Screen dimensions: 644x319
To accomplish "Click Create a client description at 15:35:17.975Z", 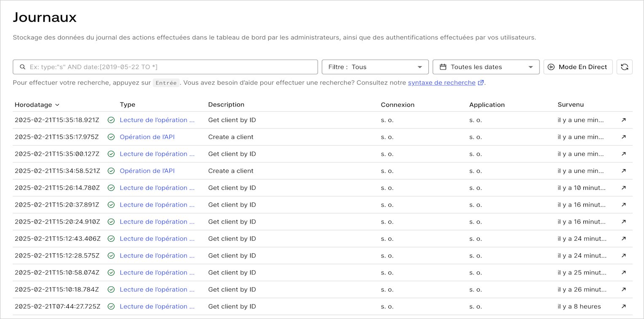I will [231, 137].
